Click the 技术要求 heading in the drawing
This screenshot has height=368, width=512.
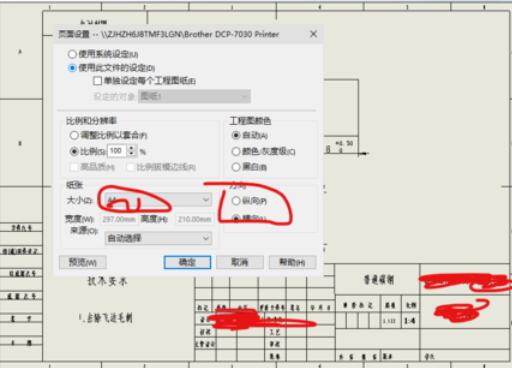point(107,282)
